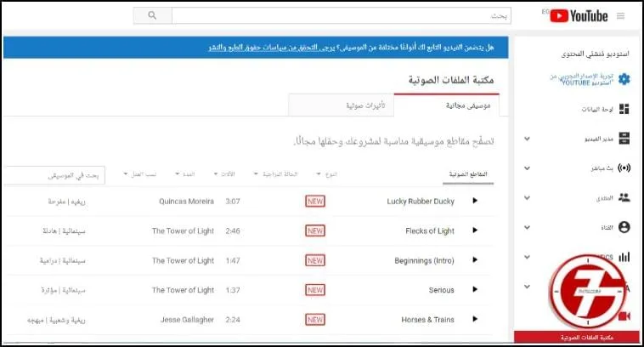The width and height of the screenshot is (644, 347).
Task: Expand the القناة sidebar section chevron
Action: pos(528,227)
